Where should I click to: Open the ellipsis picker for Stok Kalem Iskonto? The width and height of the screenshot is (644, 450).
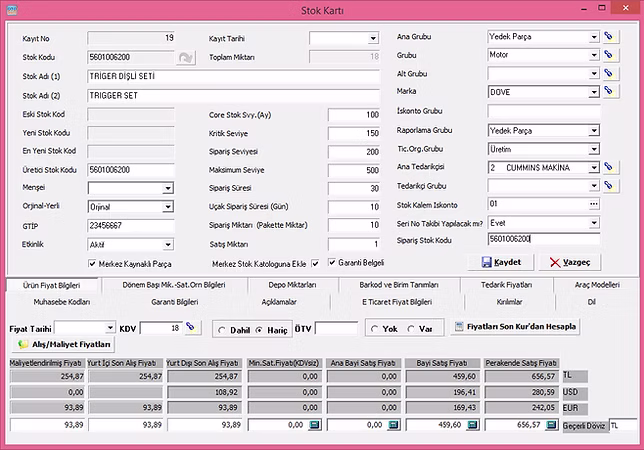(x=594, y=204)
